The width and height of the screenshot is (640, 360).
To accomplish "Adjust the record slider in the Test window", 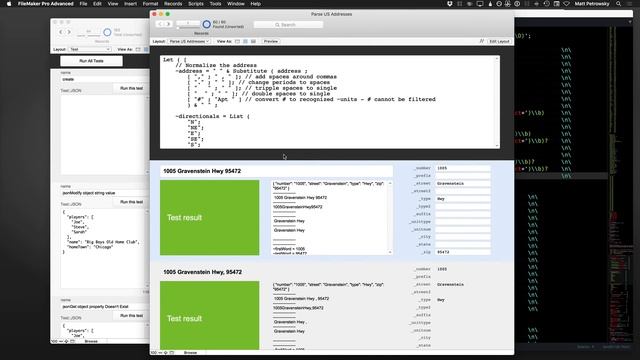I will (88, 36).
